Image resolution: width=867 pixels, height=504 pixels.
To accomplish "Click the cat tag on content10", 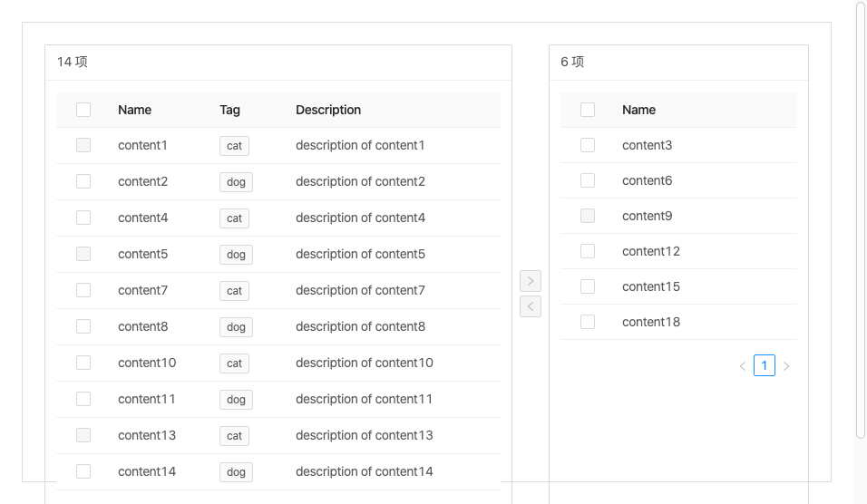I will (234, 363).
